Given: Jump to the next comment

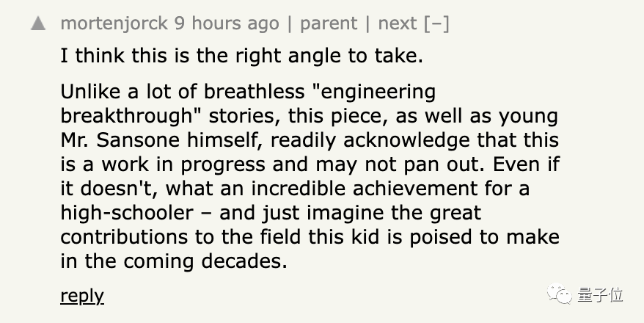Looking at the screenshot, I should (x=397, y=23).
